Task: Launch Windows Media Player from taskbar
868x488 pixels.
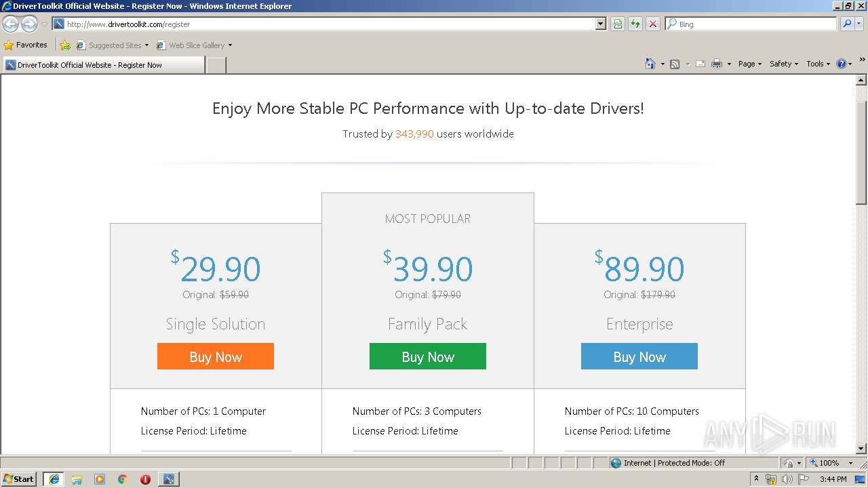Action: pyautogui.click(x=100, y=479)
